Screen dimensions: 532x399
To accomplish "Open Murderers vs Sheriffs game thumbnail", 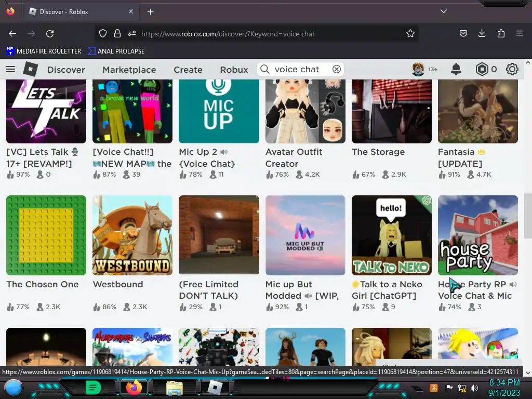I will (132, 347).
